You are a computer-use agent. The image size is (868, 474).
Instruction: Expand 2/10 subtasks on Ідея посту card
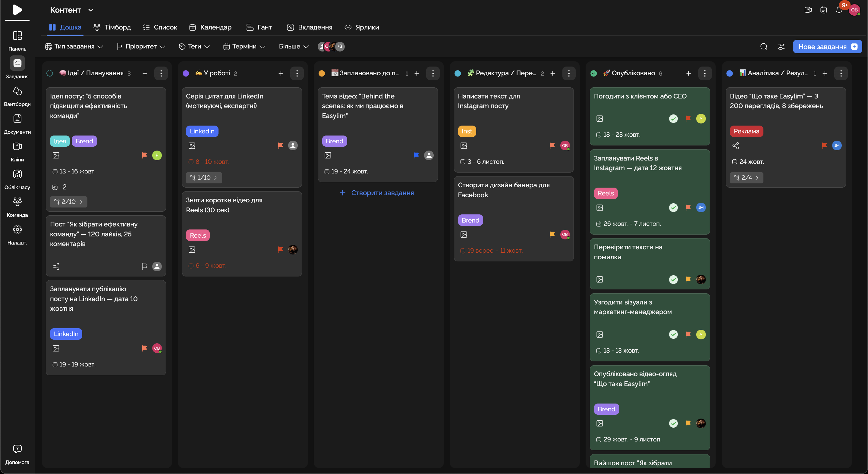point(68,202)
